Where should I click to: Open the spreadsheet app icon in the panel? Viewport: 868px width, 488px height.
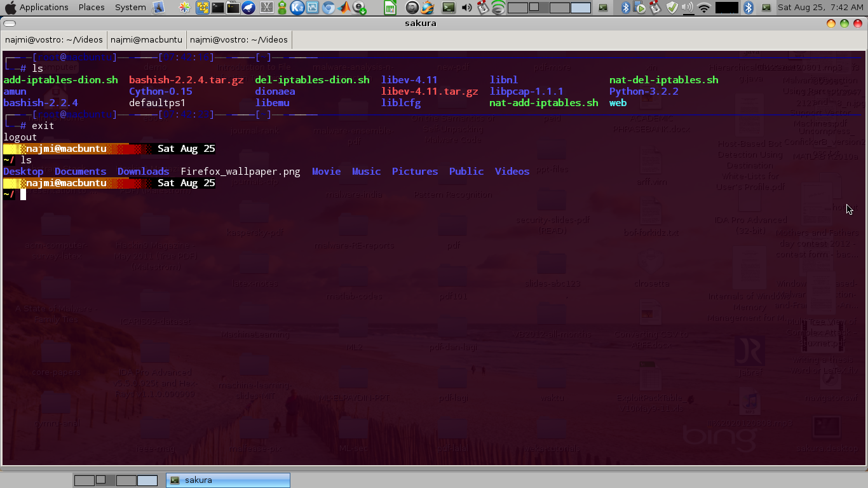click(390, 8)
